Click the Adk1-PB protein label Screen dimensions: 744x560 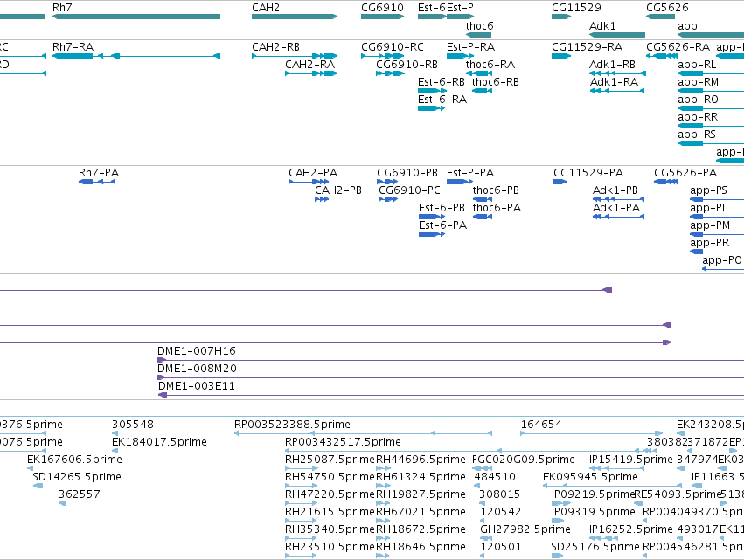coord(615,190)
